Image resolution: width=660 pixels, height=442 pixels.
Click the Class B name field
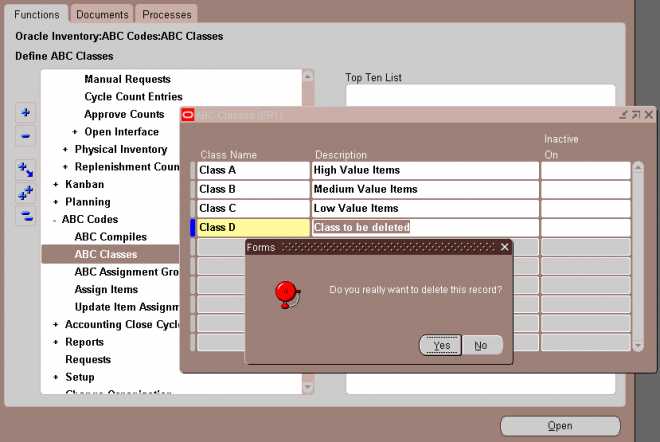(x=253, y=189)
